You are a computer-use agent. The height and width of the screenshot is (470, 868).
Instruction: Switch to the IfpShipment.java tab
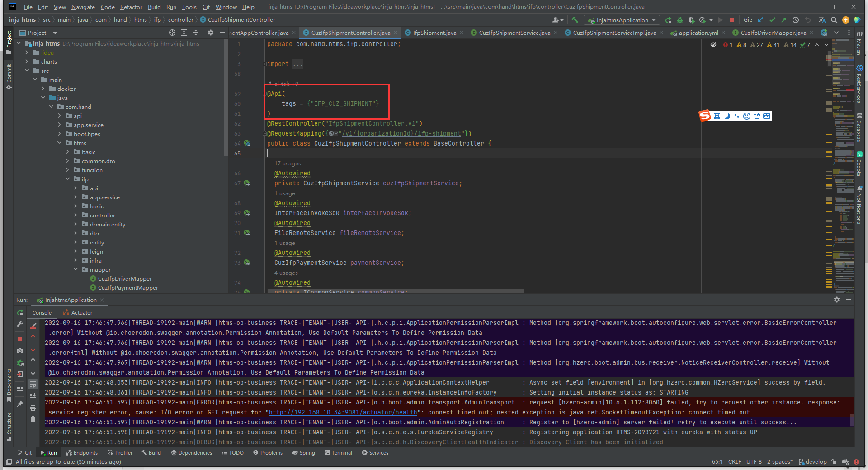point(434,33)
